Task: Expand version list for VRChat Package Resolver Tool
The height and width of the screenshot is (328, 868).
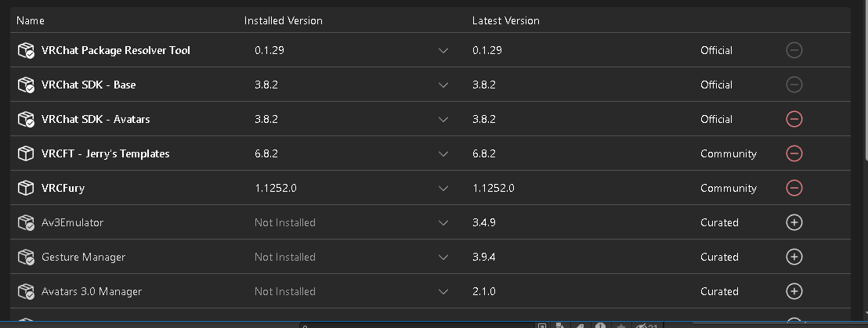Action: click(x=443, y=50)
